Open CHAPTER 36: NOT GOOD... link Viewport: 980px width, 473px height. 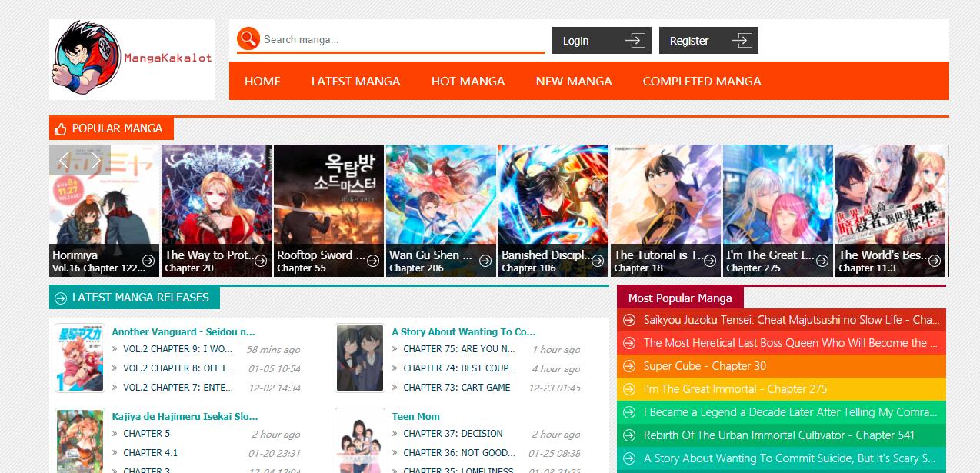tap(459, 453)
